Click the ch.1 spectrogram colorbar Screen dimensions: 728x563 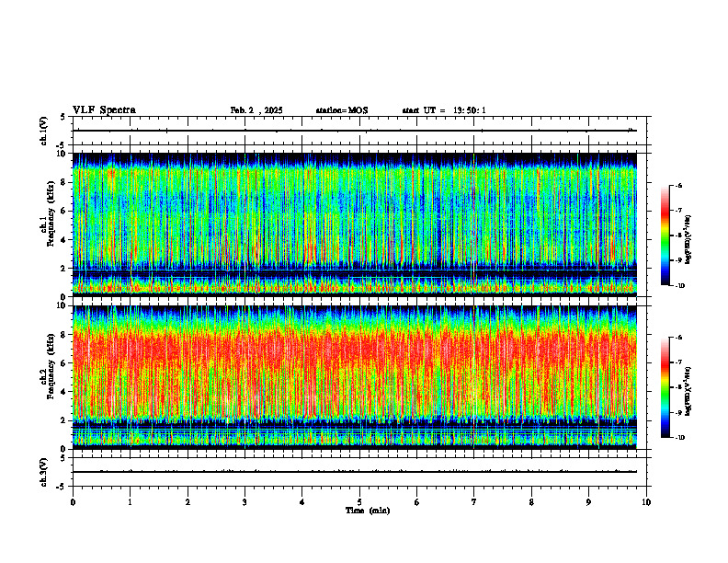(665, 236)
